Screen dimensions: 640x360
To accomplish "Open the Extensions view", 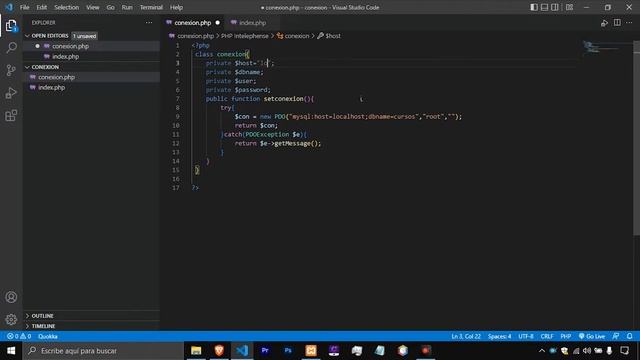I will pos(11,116).
